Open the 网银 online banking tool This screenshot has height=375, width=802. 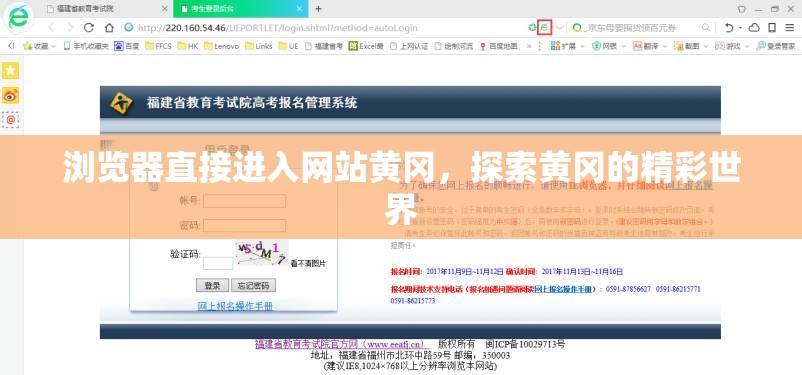(x=604, y=46)
